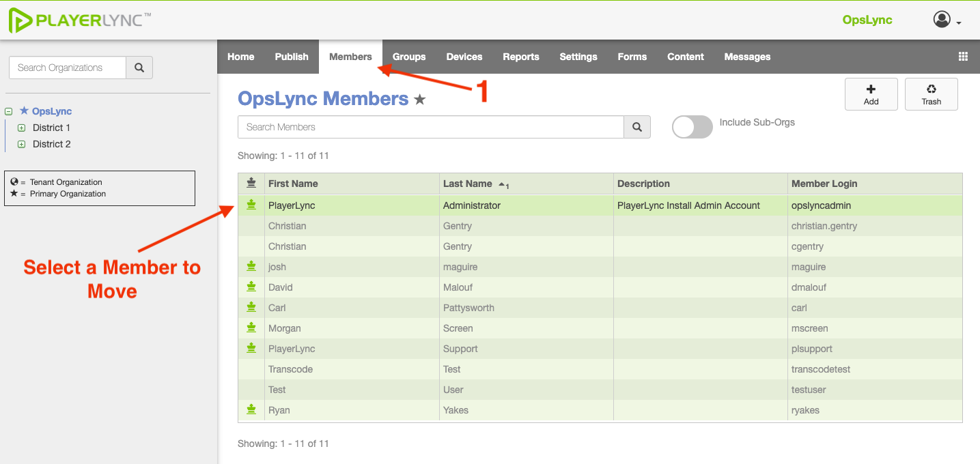Click admin icon in josh maguire row
This screenshot has width=980, height=464.
pyautogui.click(x=251, y=266)
